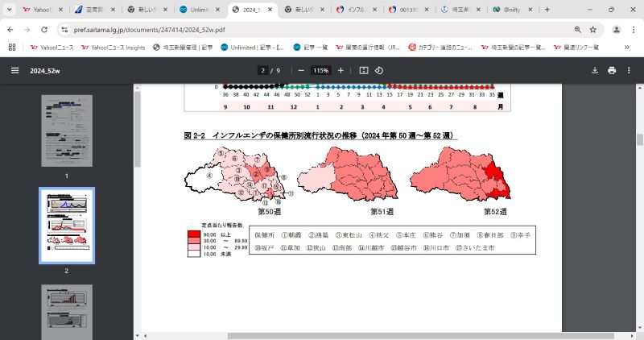Open the Yahoo!ニュース Insights bookmark
Viewport: 644px width, 340px height.
pyautogui.click(x=113, y=48)
